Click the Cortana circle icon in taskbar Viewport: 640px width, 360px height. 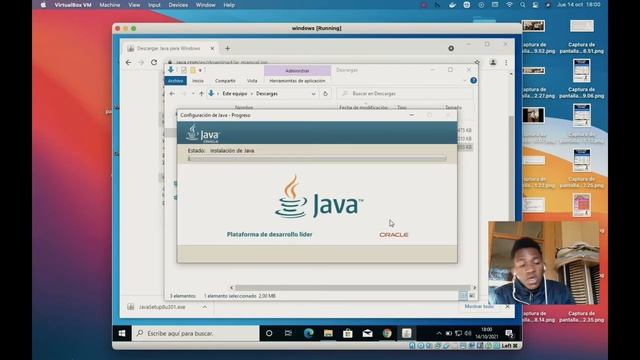(x=269, y=333)
